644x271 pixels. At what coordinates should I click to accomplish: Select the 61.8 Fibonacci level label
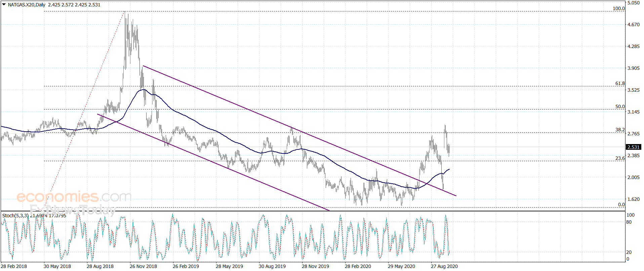tap(620, 83)
